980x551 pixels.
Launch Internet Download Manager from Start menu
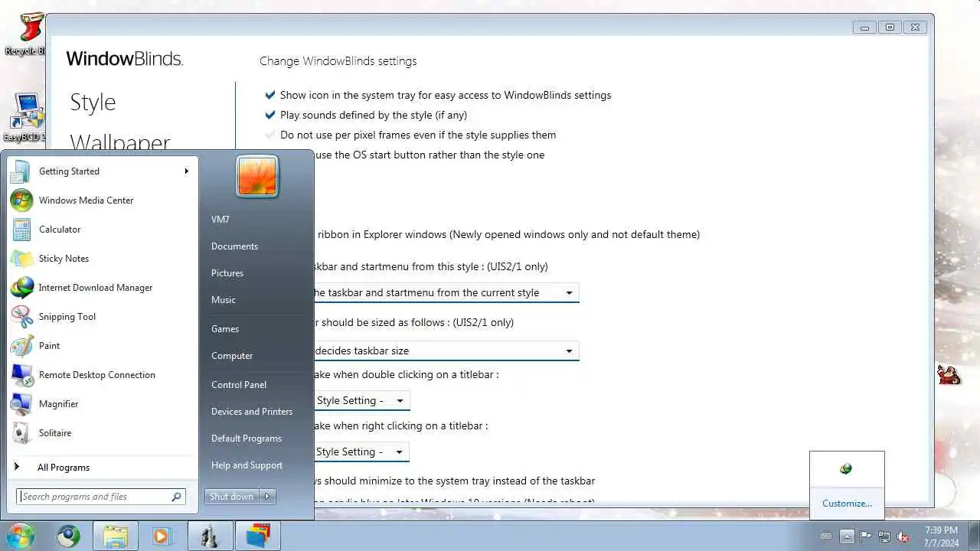tap(102, 288)
